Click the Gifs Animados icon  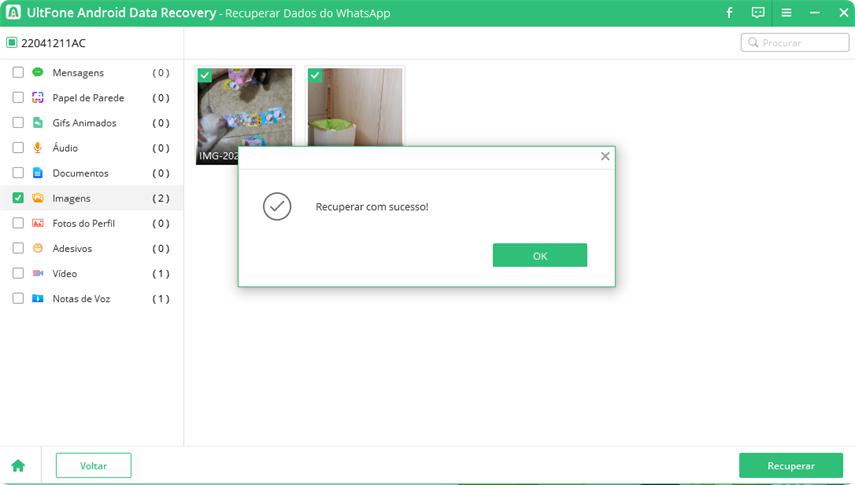(38, 123)
